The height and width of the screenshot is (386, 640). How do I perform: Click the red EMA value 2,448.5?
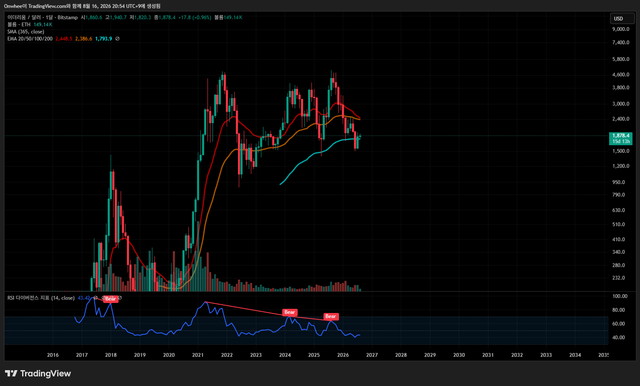pyautogui.click(x=64, y=39)
